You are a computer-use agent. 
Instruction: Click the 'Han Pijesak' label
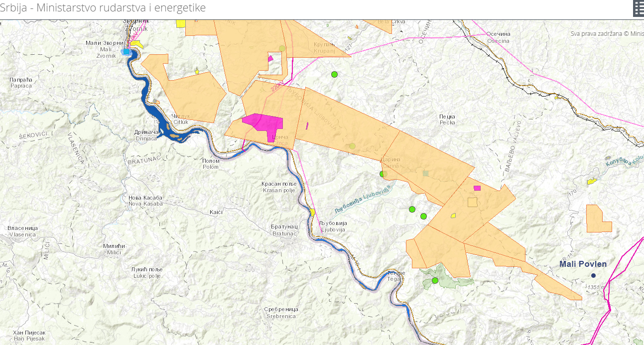click(29, 336)
